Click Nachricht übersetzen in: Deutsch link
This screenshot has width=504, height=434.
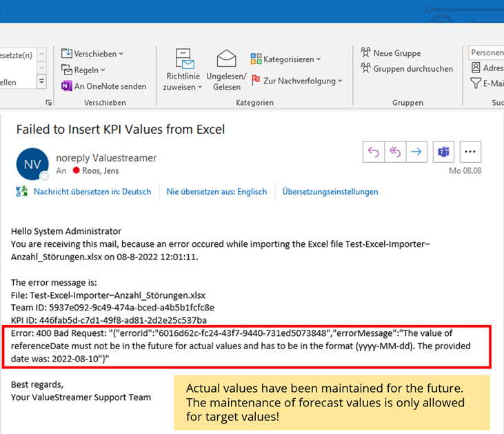[92, 192]
